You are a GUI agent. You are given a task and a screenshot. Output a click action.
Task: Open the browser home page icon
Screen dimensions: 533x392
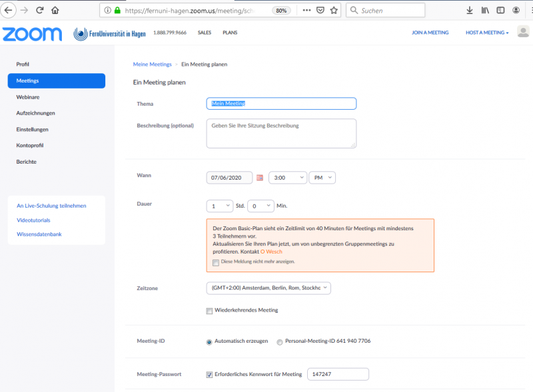[55, 10]
